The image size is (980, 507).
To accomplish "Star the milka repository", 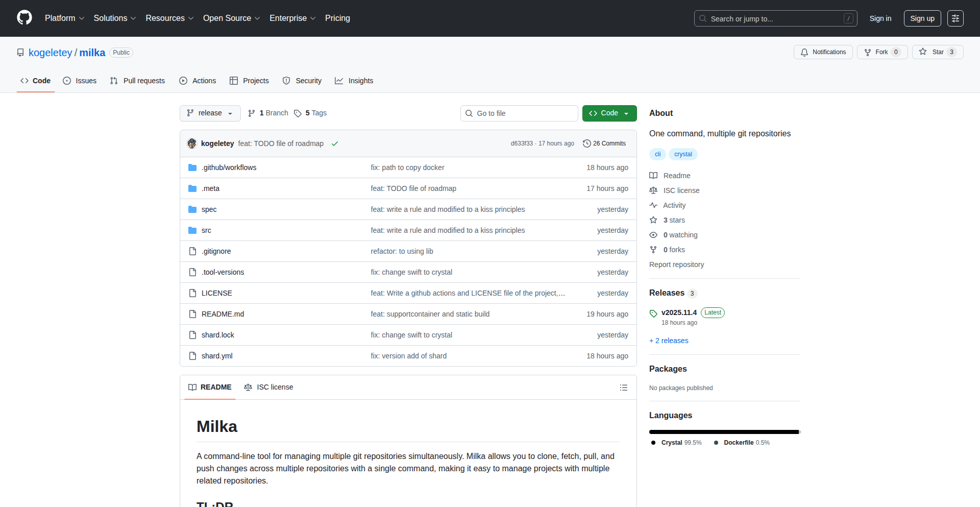I will click(x=932, y=52).
